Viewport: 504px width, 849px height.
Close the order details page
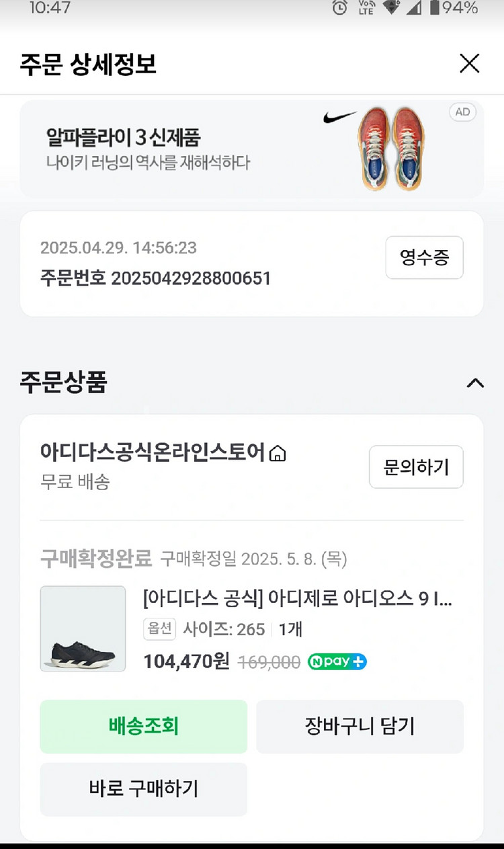point(469,64)
